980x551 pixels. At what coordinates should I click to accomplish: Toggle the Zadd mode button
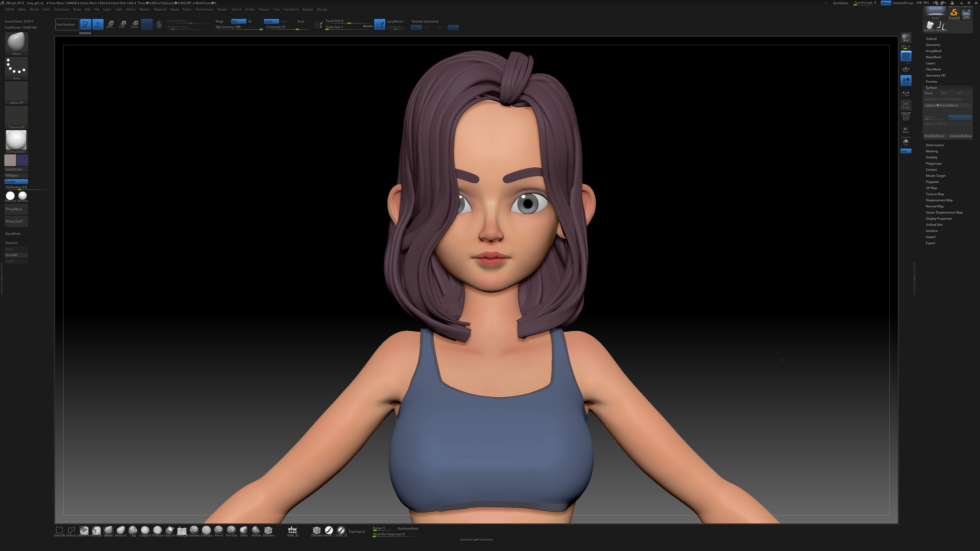tap(271, 21)
